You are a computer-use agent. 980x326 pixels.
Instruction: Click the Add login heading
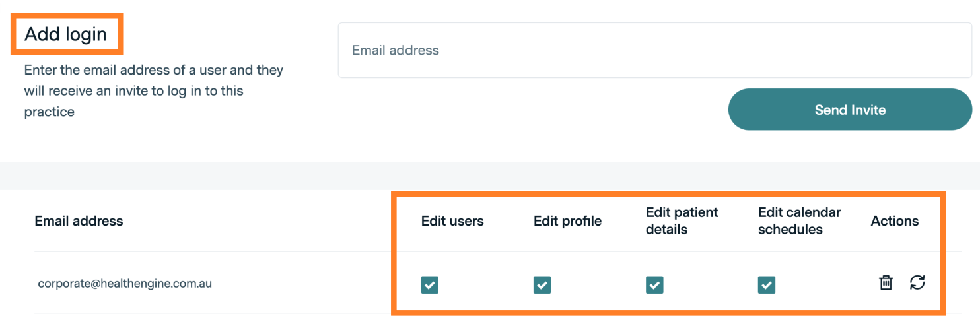click(66, 34)
